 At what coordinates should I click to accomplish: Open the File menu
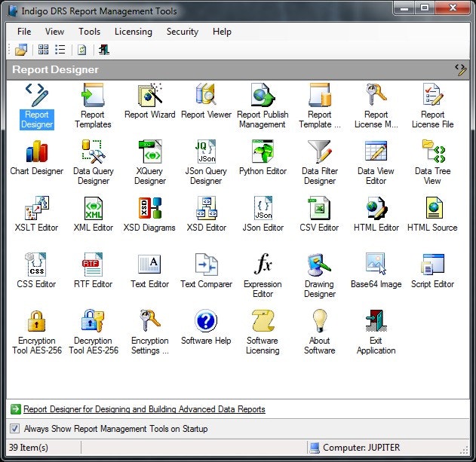coord(24,32)
